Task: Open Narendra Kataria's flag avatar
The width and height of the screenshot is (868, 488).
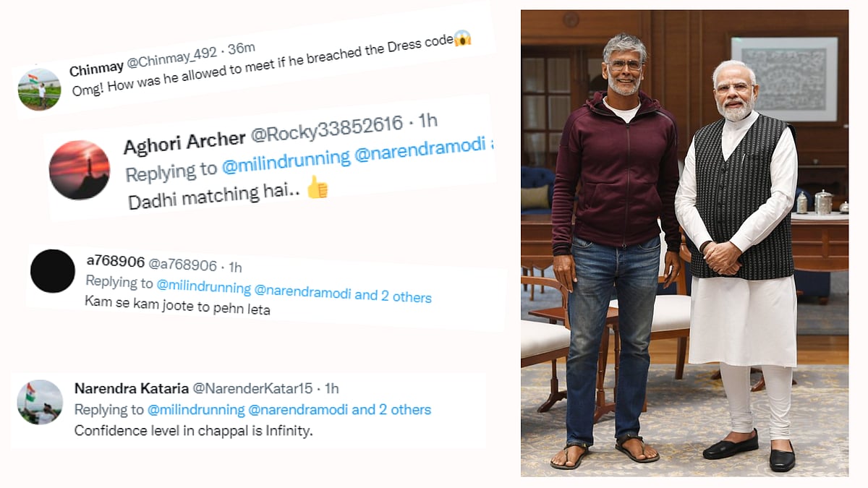Action: pyautogui.click(x=40, y=402)
